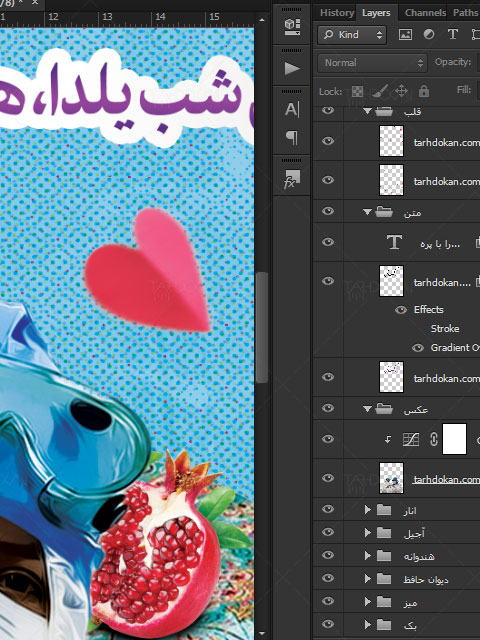The width and height of the screenshot is (480, 640).
Task: Switch to the Paths tab
Action: 464,13
